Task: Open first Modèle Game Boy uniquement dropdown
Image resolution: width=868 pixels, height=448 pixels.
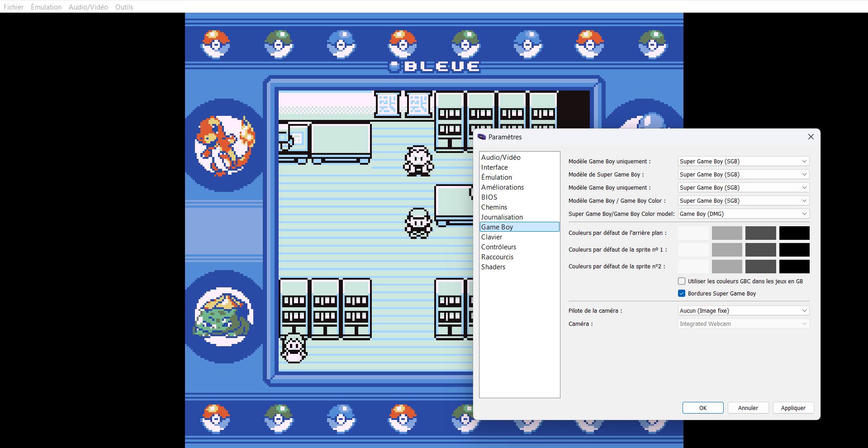Action: point(743,161)
